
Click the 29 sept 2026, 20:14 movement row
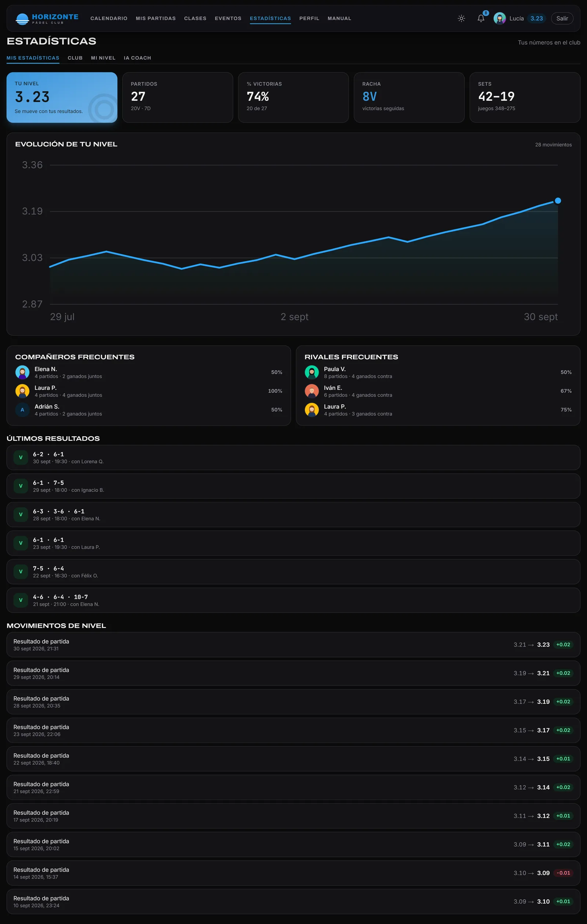[x=293, y=673]
